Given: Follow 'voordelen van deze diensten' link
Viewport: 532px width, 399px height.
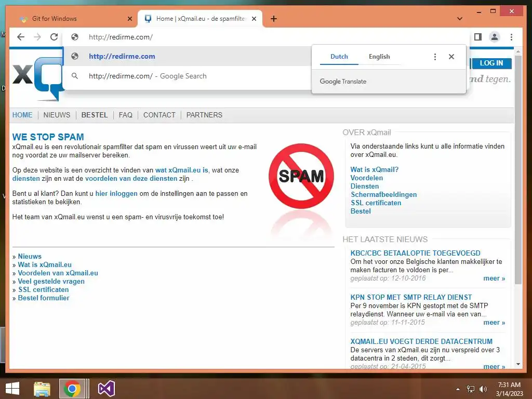Looking at the screenshot, I should pos(131,179).
